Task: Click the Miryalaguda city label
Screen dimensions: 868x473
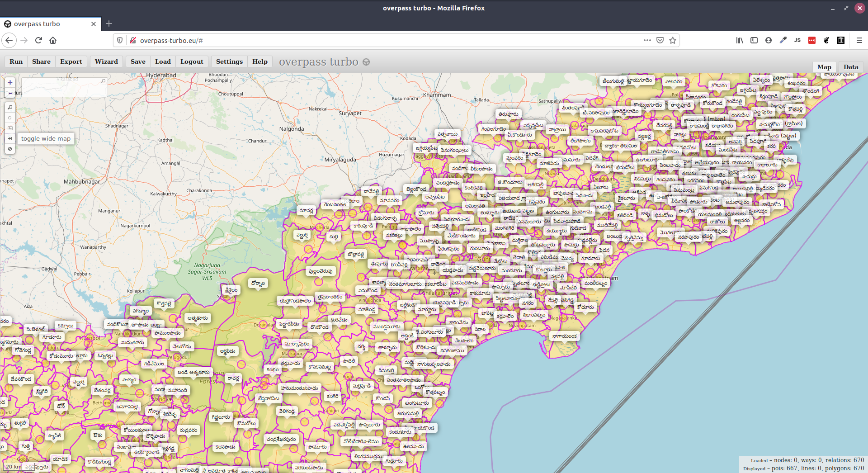Action: tap(340, 160)
